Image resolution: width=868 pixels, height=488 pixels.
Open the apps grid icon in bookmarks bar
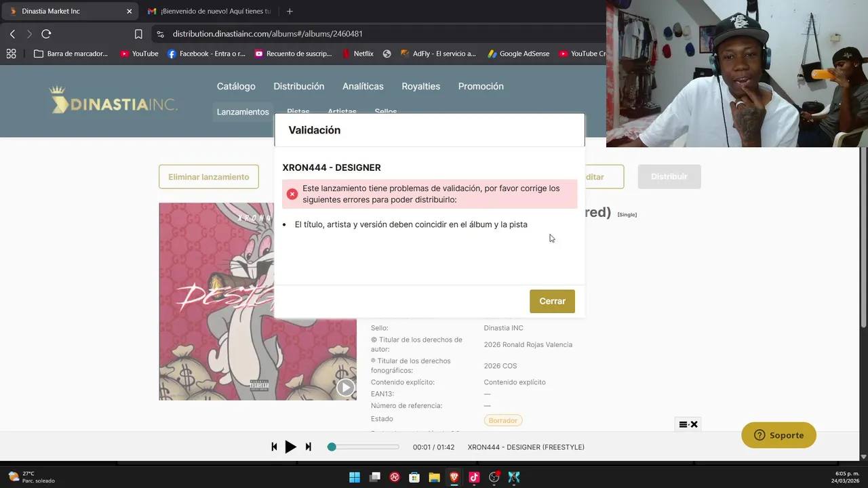click(11, 54)
